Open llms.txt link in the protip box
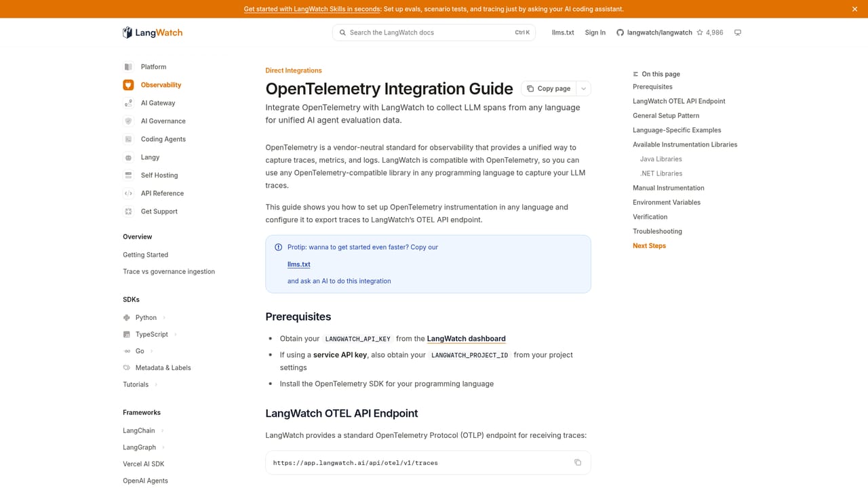 tap(299, 264)
